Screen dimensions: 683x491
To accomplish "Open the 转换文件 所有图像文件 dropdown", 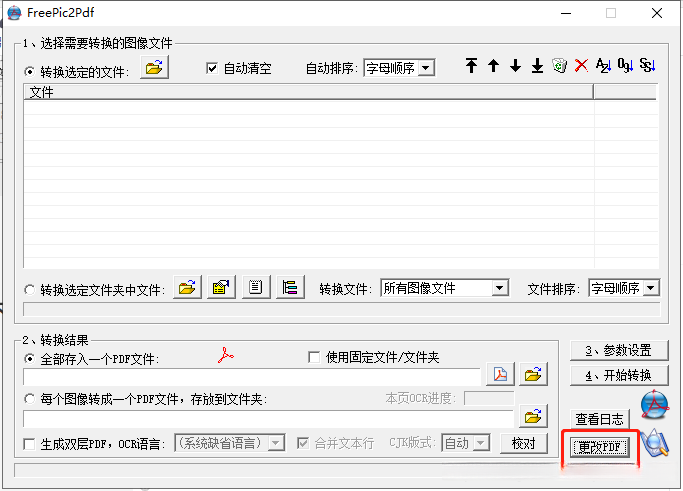I will click(x=445, y=288).
